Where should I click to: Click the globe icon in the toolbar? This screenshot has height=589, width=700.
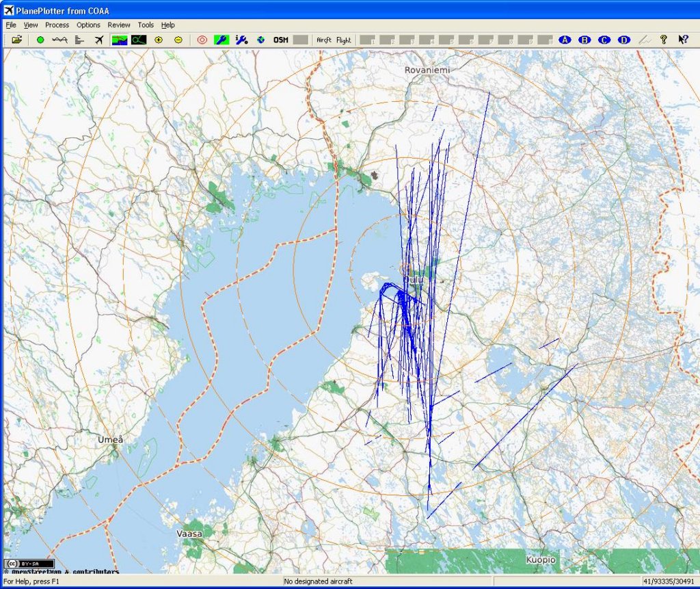[260, 40]
